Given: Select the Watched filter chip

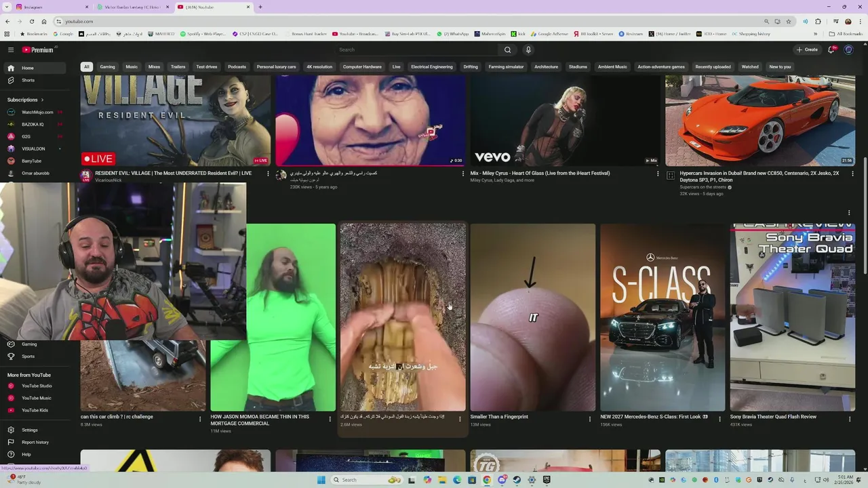Looking at the screenshot, I should tap(750, 66).
